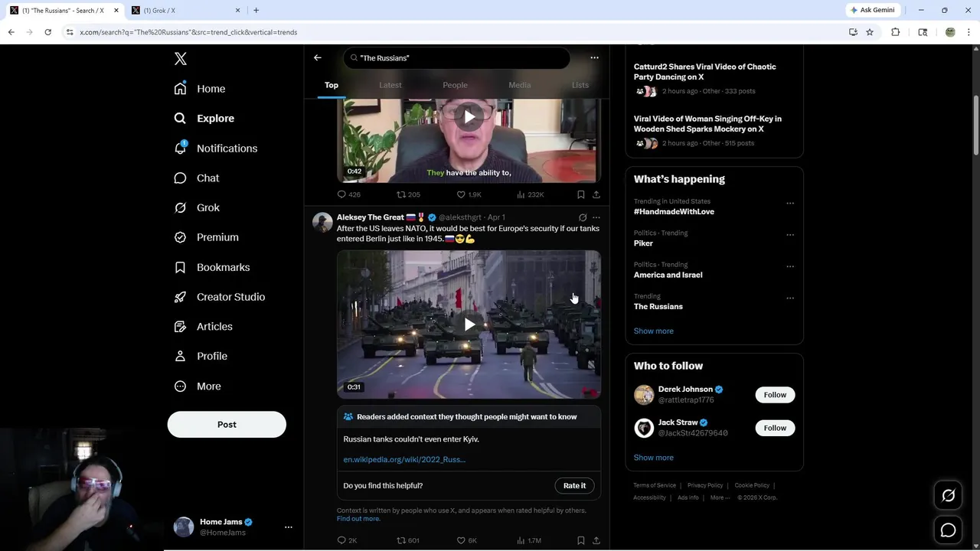Viewport: 980px width, 551px height.
Task: Go back with the search page arrow
Action: point(318,57)
